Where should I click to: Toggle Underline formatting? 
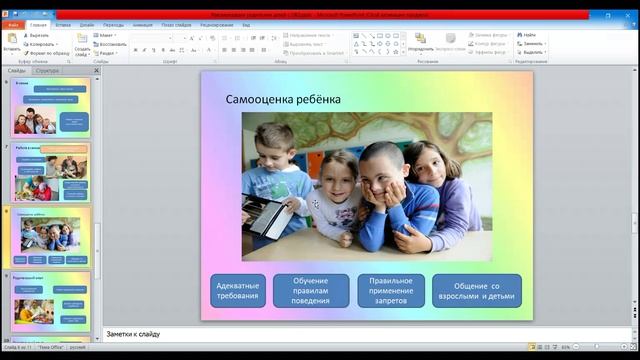pos(153,50)
